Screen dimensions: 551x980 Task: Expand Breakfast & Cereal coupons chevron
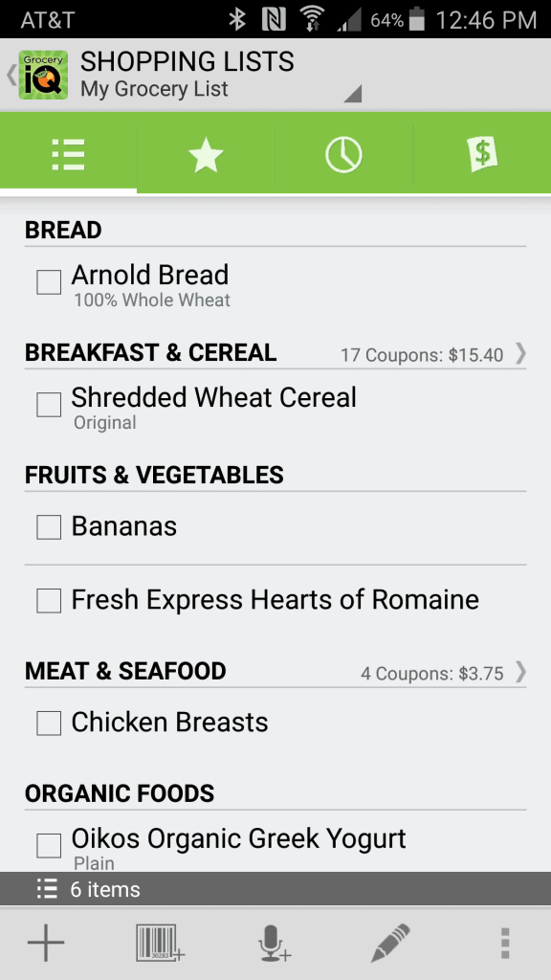(x=520, y=354)
